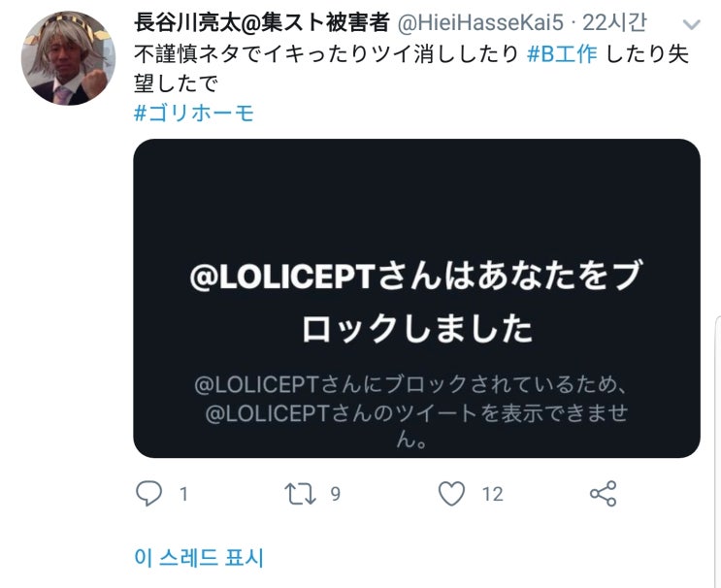Open the blocked quoted tweet card
The image size is (721, 588).
click(416, 299)
